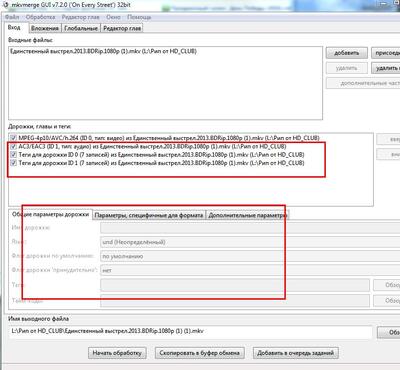Open the language dropdown showing und (Неопределённый)
400x370 pixels.
(x=250, y=242)
